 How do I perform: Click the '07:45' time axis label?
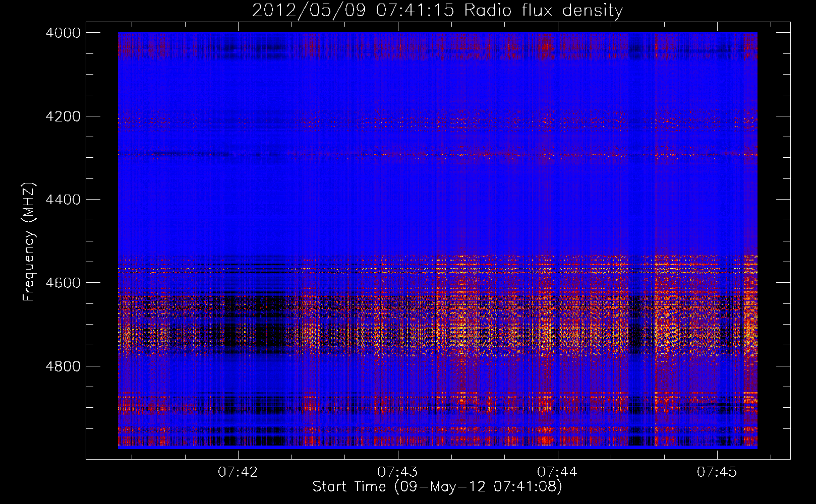click(x=717, y=472)
